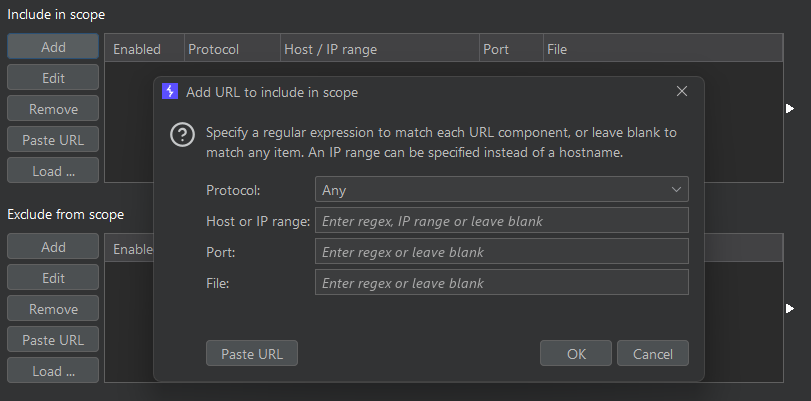The width and height of the screenshot is (811, 401).
Task: Click white arrow expander beside Include table
Action: pyautogui.click(x=790, y=108)
